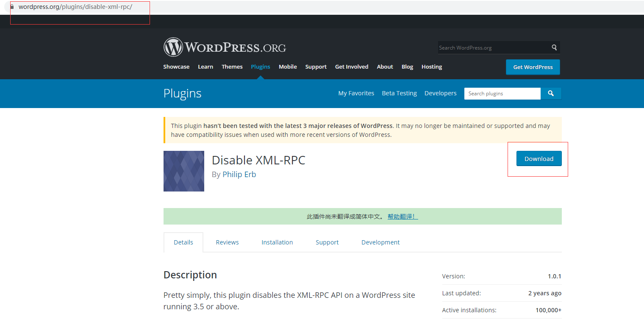
Task: Switch to the plugin Support tab
Action: tap(327, 242)
